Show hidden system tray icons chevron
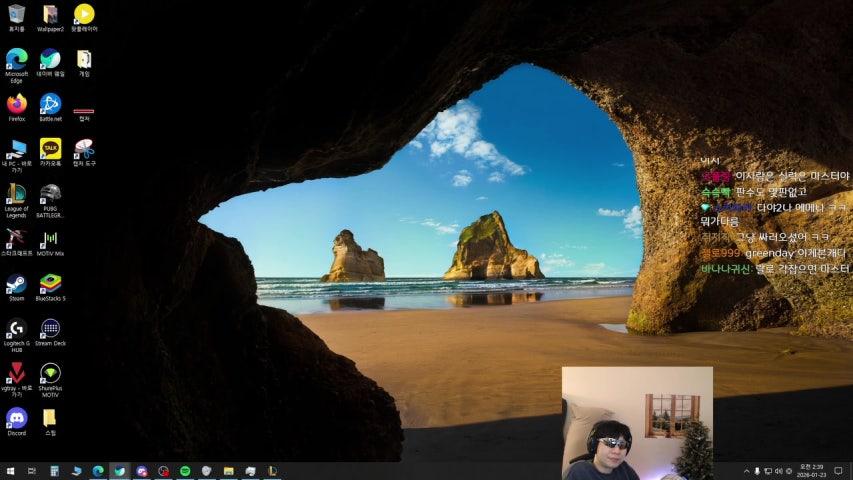 pos(746,471)
